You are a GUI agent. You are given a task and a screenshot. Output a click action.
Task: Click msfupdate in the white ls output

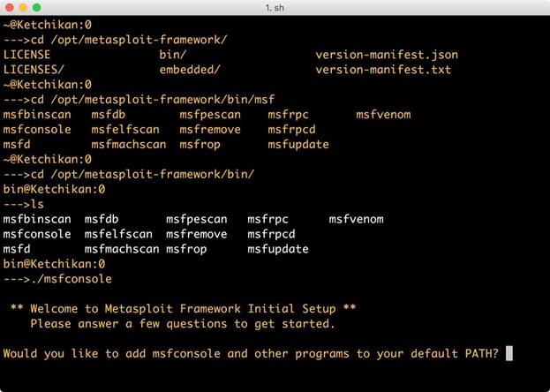pyautogui.click(x=278, y=249)
